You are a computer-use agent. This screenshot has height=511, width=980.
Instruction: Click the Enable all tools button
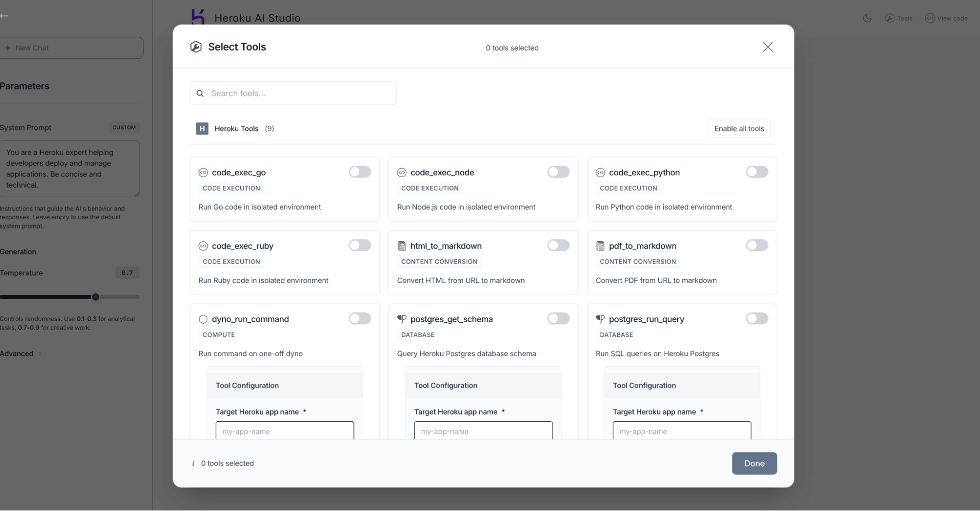tap(739, 128)
